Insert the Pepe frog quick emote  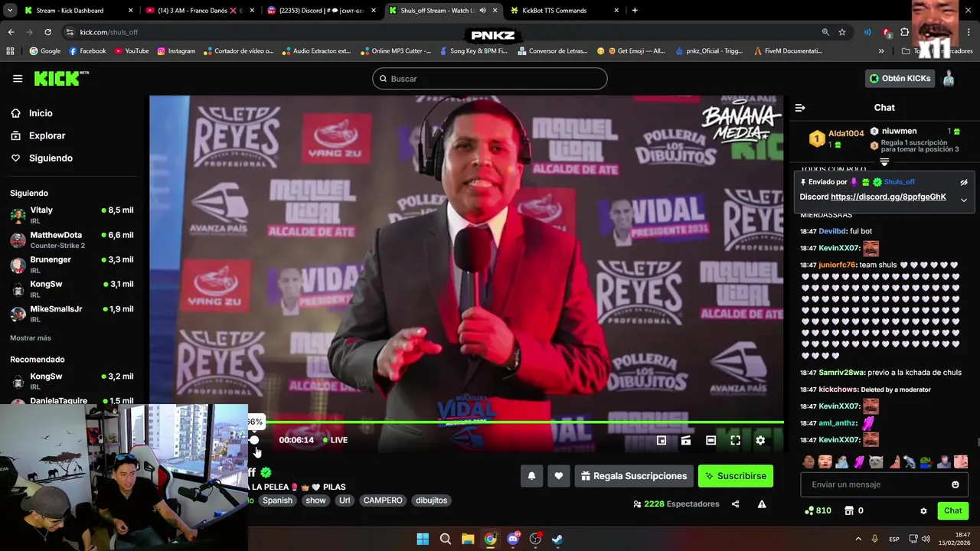point(926,461)
